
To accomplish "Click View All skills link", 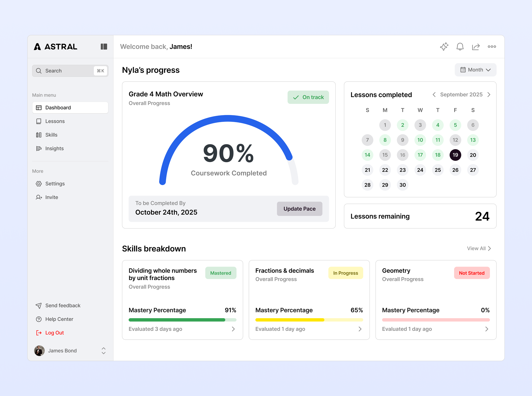I will click(479, 248).
